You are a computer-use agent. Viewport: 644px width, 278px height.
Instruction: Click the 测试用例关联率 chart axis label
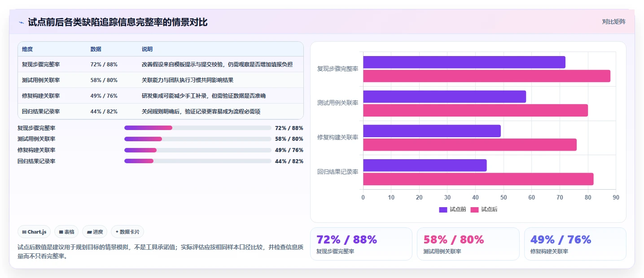click(x=337, y=103)
